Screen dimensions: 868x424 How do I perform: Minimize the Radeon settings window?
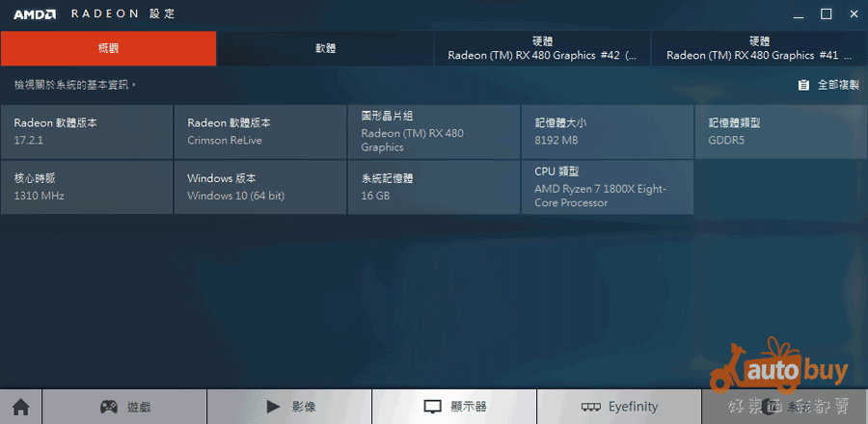(x=799, y=14)
